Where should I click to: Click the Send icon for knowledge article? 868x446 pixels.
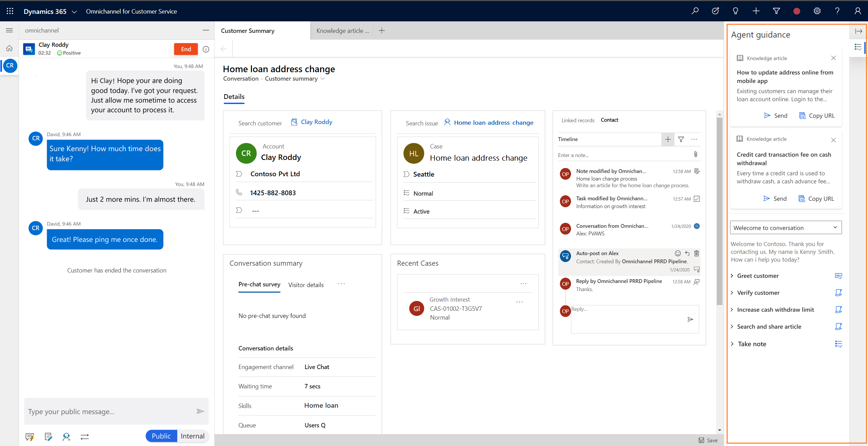pos(767,116)
